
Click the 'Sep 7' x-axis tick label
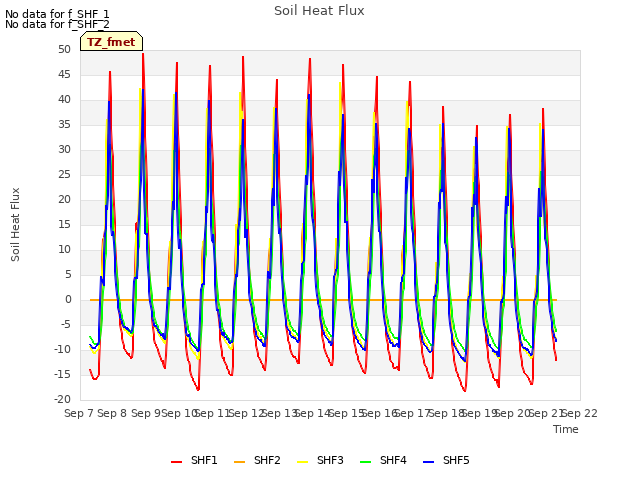coord(79,413)
